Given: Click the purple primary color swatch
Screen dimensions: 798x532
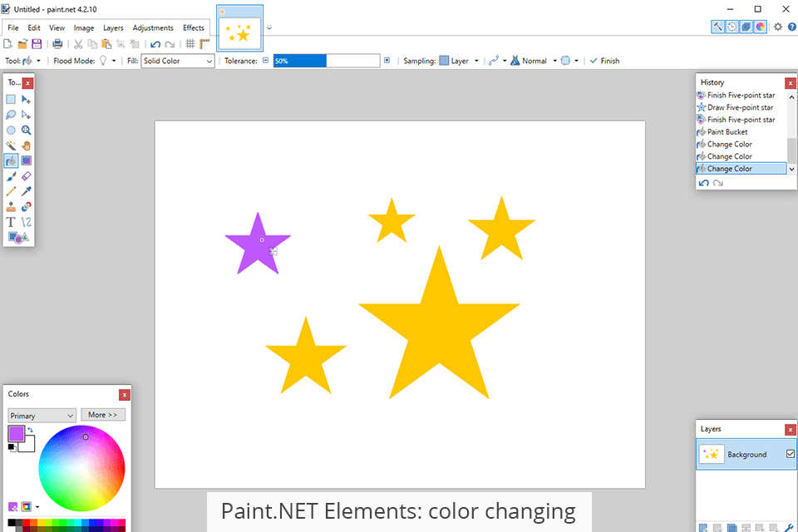Looking at the screenshot, I should coord(16,434).
